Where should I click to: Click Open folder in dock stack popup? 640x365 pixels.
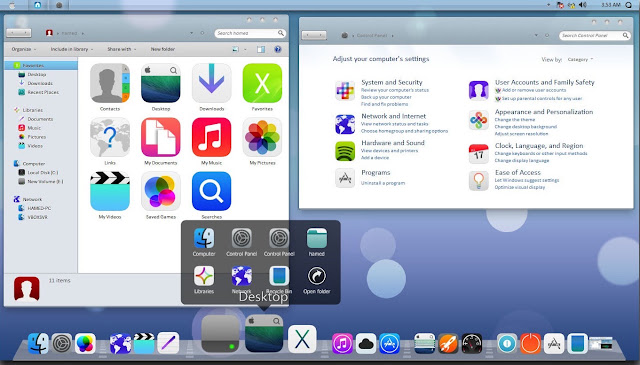tap(317, 276)
